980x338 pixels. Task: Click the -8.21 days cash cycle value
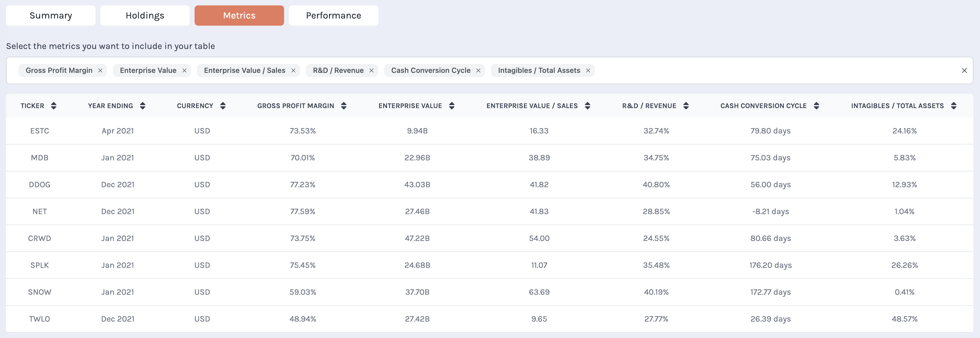[771, 211]
